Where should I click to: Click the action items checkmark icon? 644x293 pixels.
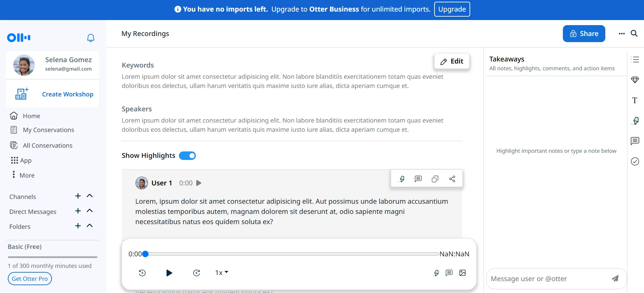click(x=635, y=161)
